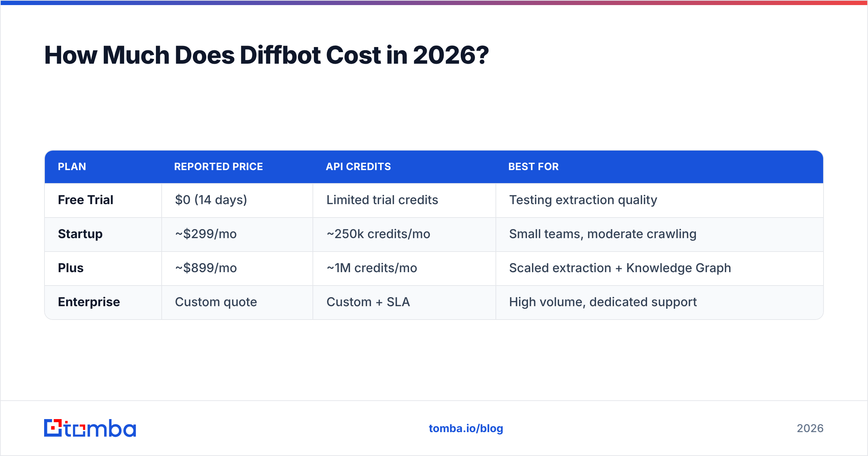Screen dimensions: 868x456
Task: Select the 'Plus' plan cell
Action: pos(103,268)
